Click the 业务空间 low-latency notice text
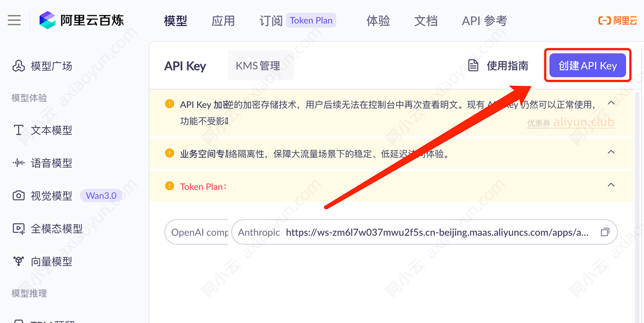Viewport: 644px width, 323px height. click(x=315, y=153)
